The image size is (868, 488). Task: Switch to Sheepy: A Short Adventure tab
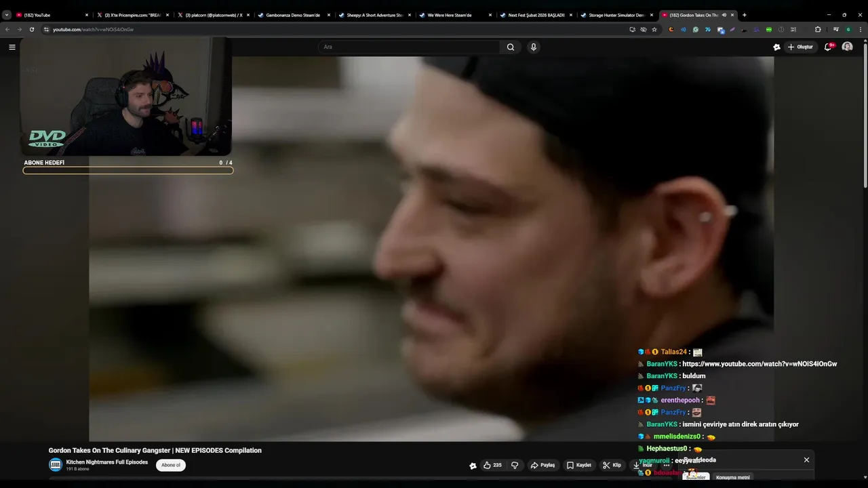(x=373, y=15)
